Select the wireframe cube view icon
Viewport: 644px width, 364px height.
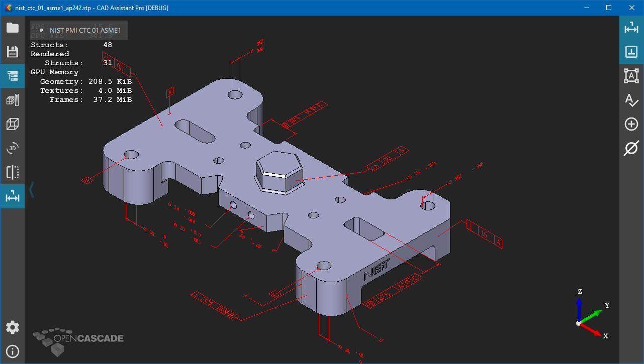(x=12, y=124)
